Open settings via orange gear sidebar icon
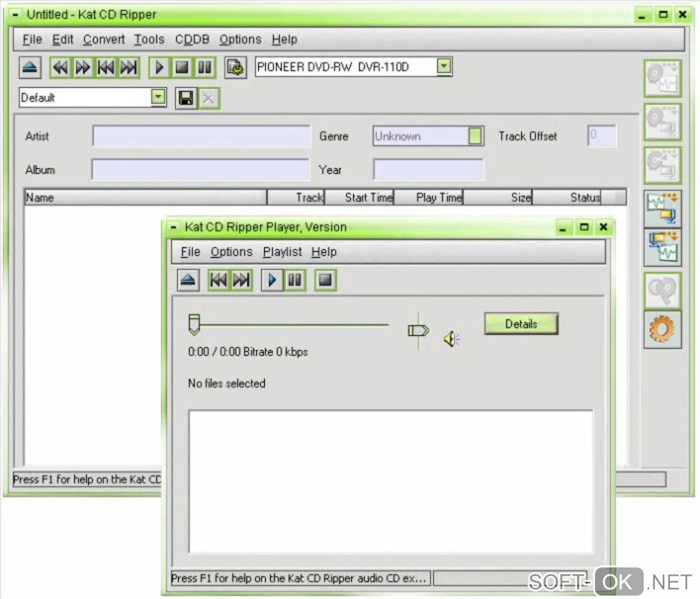 click(x=662, y=329)
